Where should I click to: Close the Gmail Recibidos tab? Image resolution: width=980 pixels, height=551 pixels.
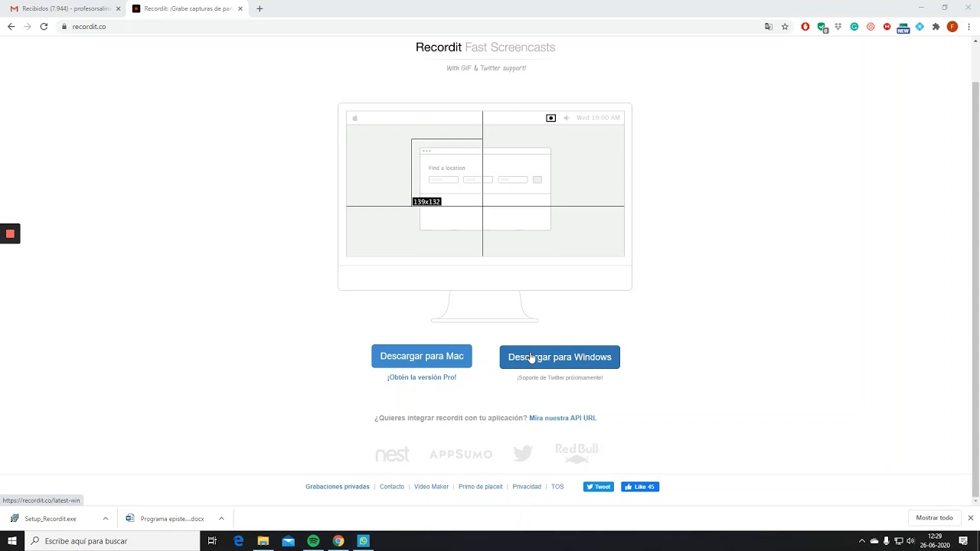(x=118, y=8)
